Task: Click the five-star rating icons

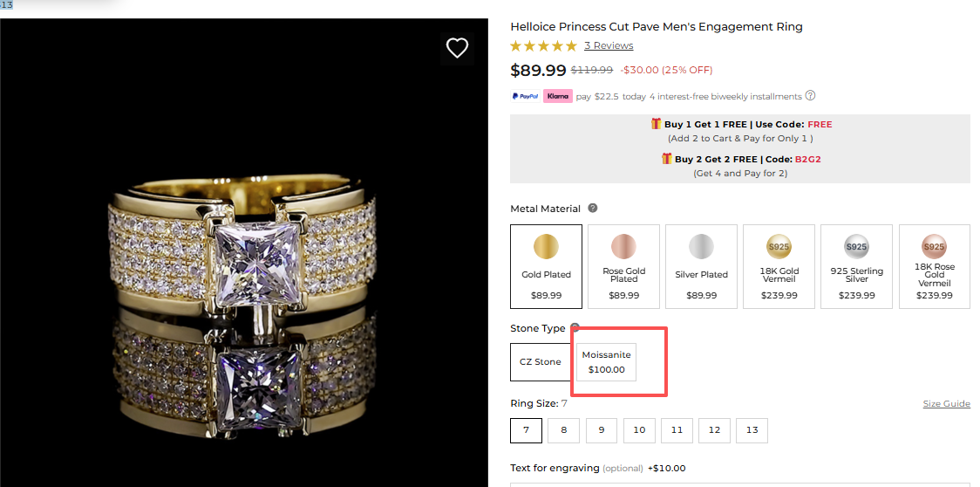Action: 543,45
